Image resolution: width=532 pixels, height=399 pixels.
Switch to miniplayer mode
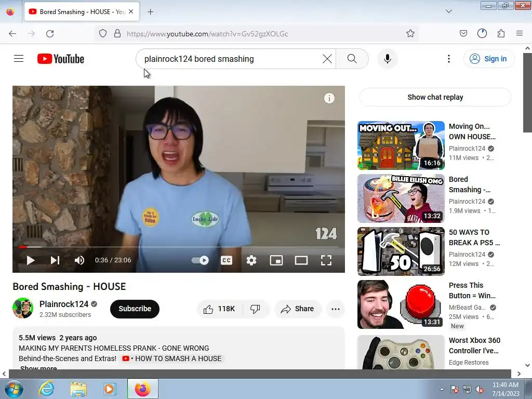[x=276, y=260]
